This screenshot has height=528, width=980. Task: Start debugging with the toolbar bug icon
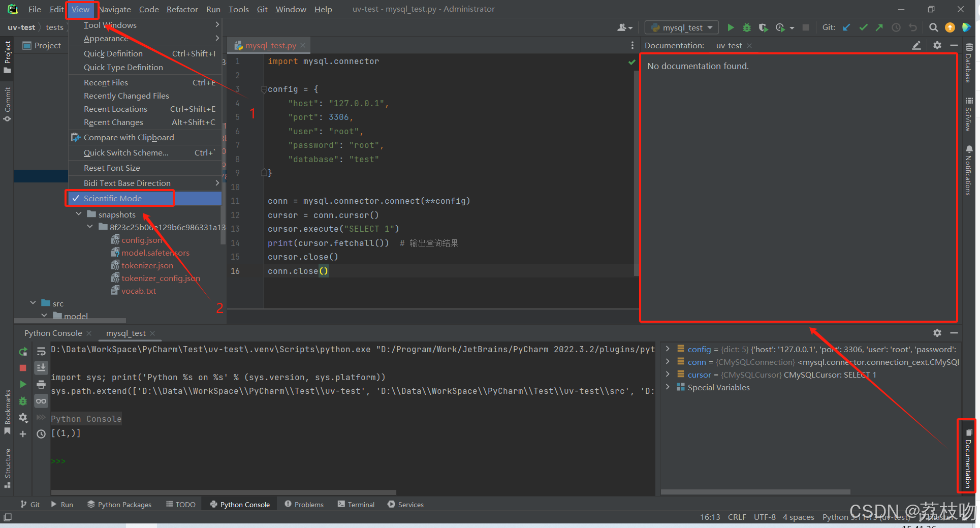click(747, 27)
